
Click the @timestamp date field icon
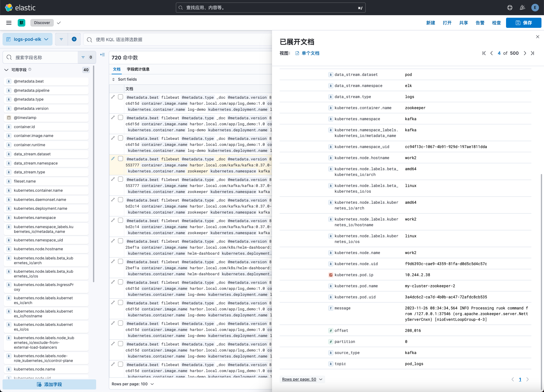pyautogui.click(x=9, y=118)
